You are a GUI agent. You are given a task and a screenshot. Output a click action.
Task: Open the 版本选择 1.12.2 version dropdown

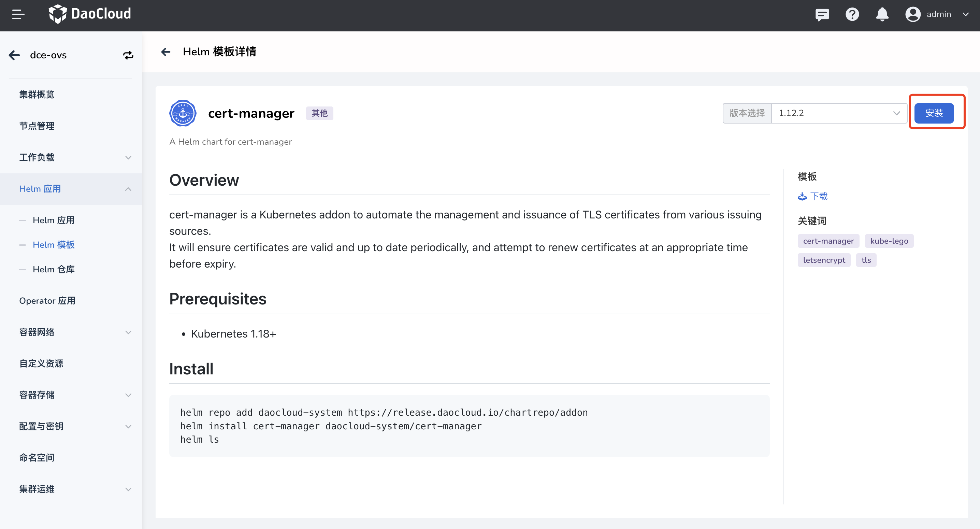tap(838, 113)
